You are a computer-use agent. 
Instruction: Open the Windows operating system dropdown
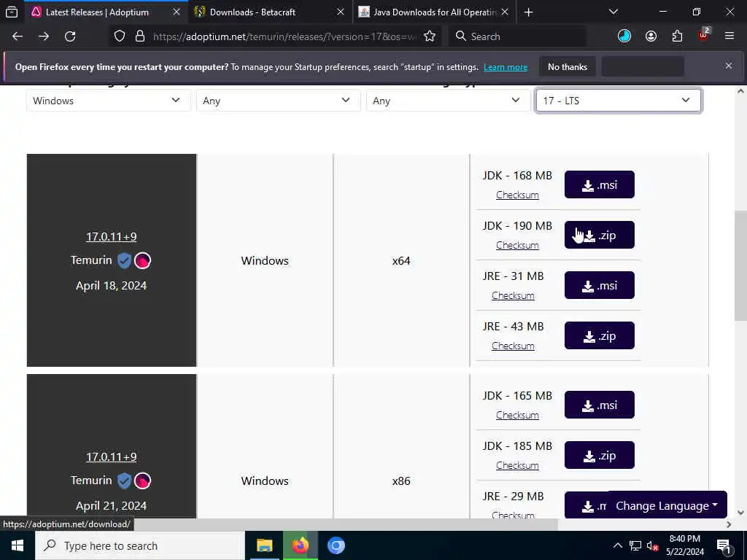[109, 101]
